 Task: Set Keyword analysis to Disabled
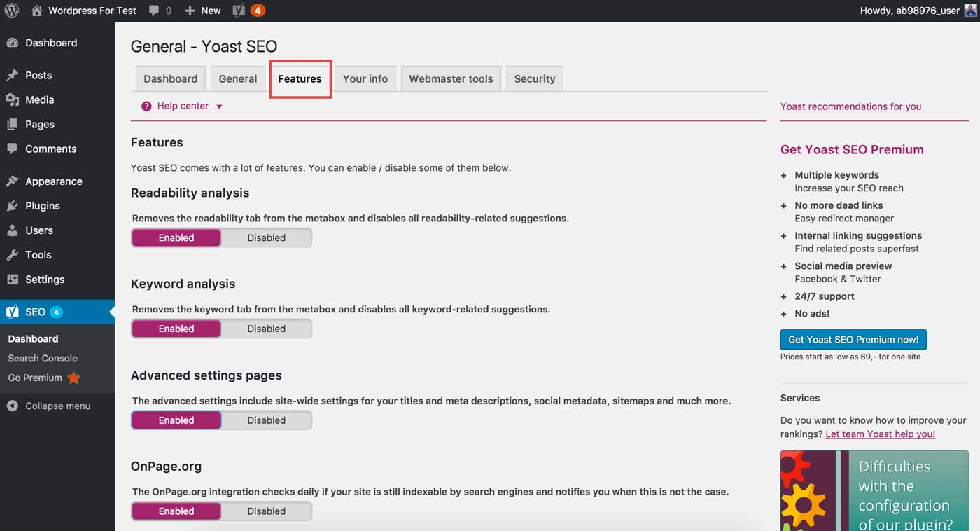[266, 329]
